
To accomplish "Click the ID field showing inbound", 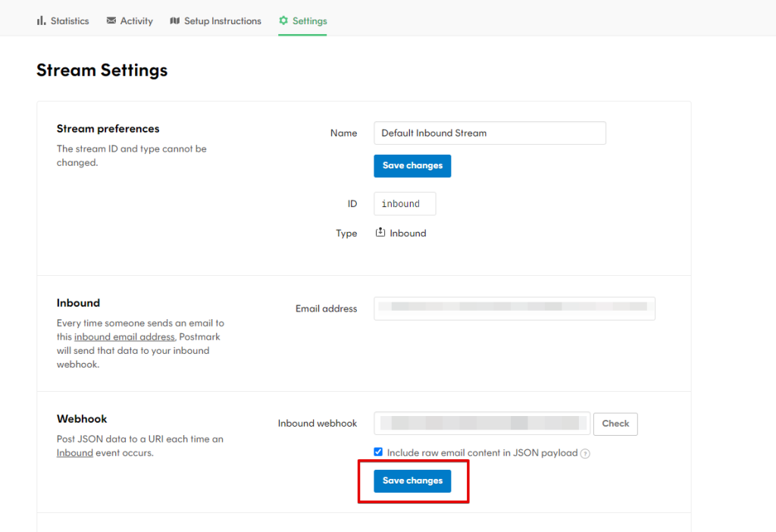I will coord(405,204).
